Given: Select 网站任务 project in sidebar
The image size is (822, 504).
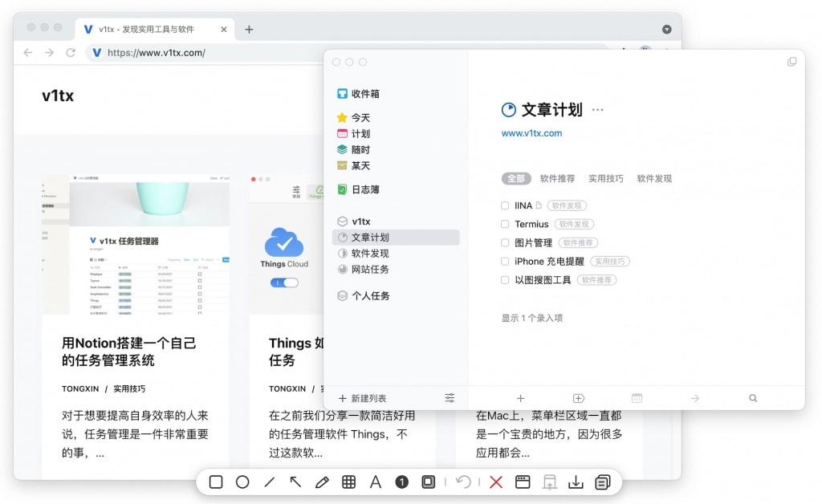Looking at the screenshot, I should click(x=363, y=270).
